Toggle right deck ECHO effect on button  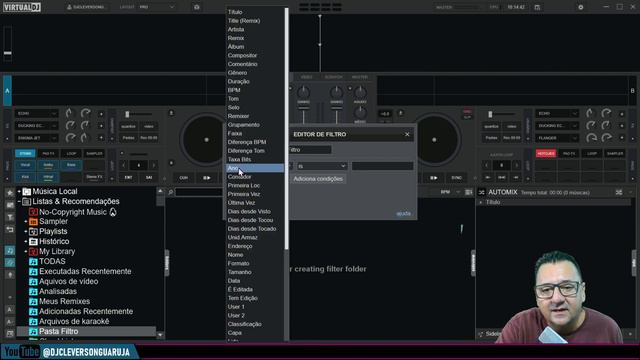click(622, 113)
